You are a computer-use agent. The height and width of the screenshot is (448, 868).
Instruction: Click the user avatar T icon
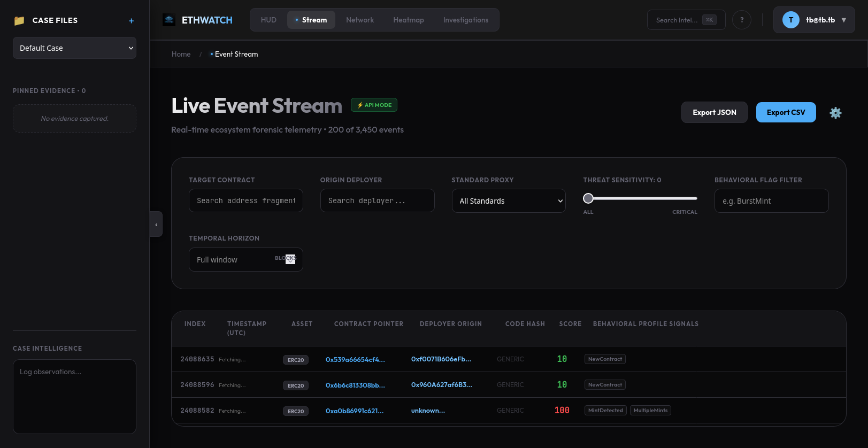791,20
